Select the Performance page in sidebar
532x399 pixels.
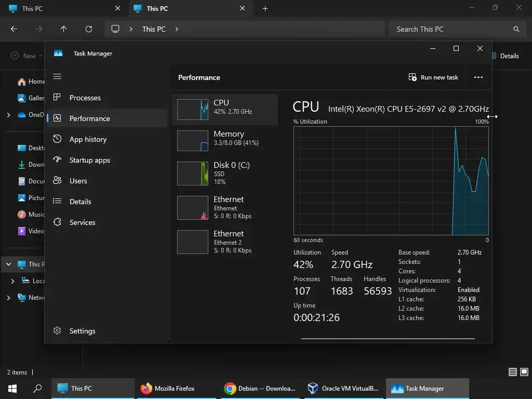point(107,118)
